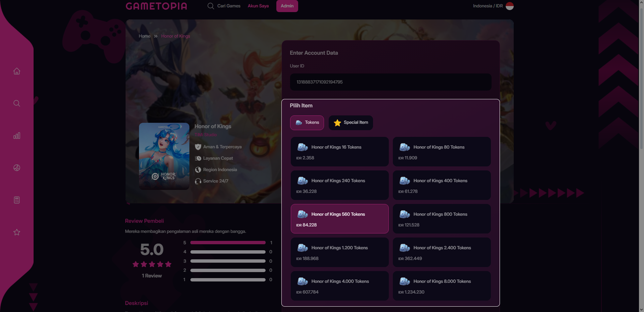
Task: Click the shield icon beside Aman & Terpercaya
Action: (198, 147)
